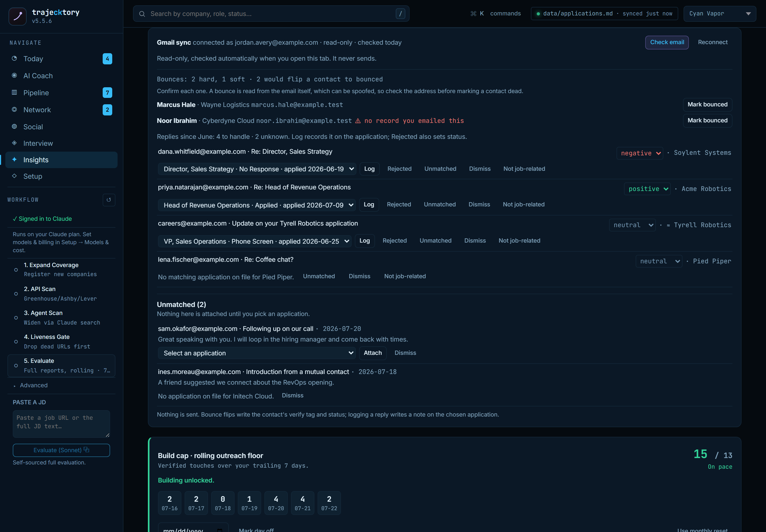Open the Cyan Vapor theme dropdown

[x=720, y=14]
